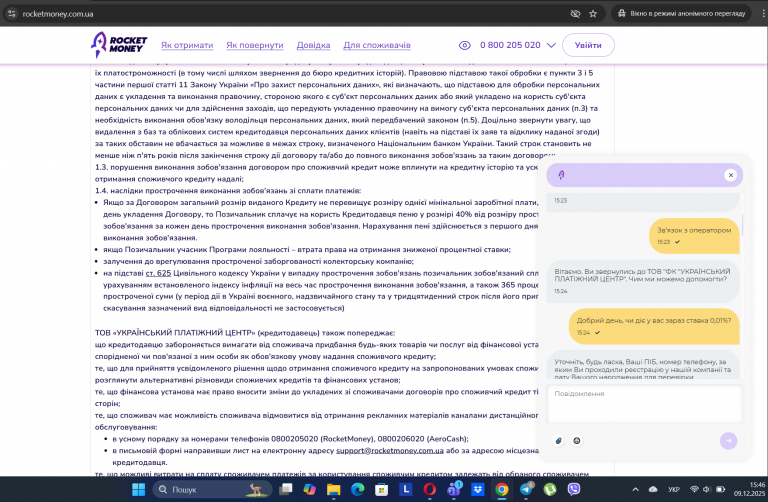
Task: Click the volume speaker tray icon
Action: pyautogui.click(x=707, y=489)
